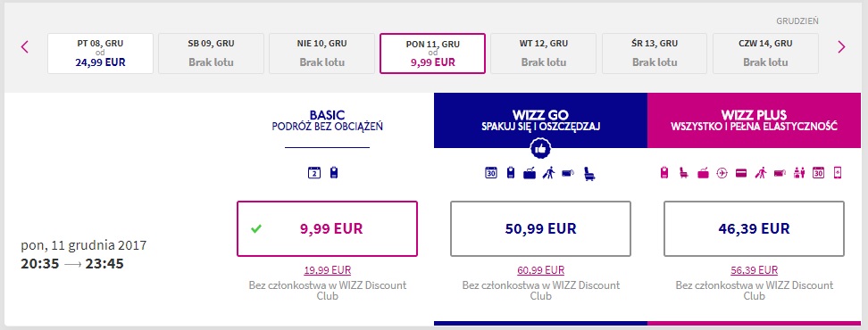Open the 56,39 EUR non-member price link
868x330 pixels.
[x=754, y=270]
